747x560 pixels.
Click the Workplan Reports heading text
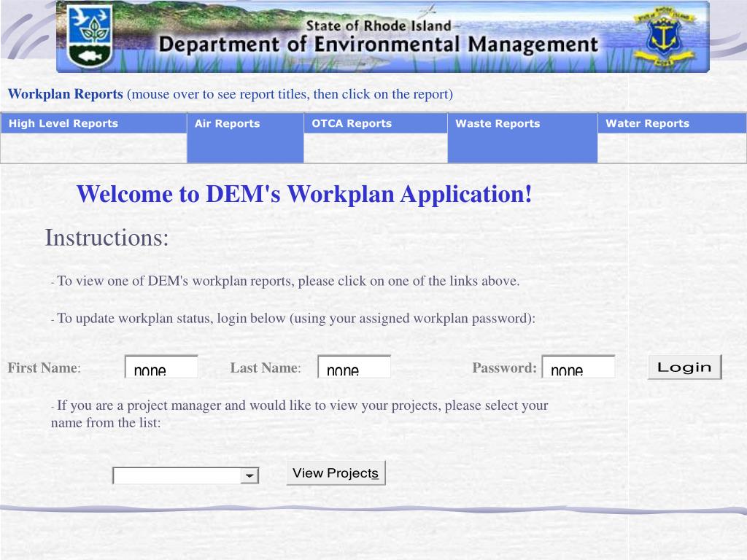coord(65,94)
